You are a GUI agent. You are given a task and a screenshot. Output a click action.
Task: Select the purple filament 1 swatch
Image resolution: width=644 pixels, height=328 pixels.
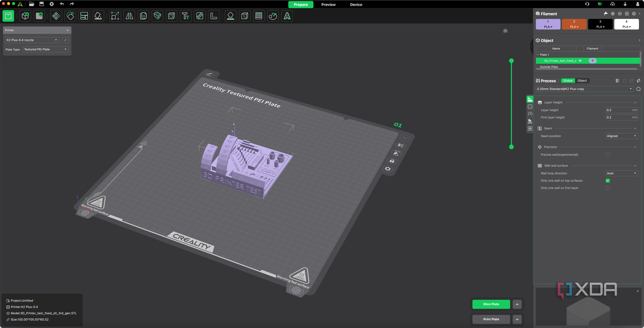(x=548, y=24)
